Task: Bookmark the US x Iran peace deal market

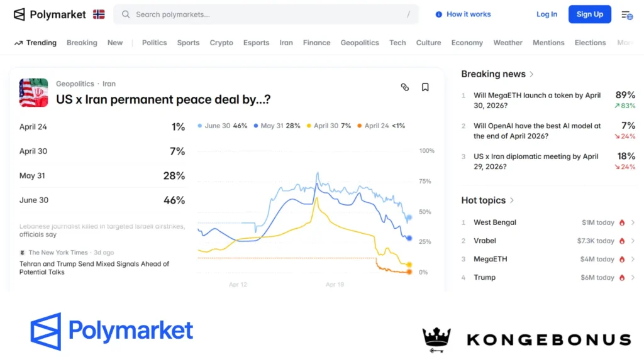Action: (425, 87)
